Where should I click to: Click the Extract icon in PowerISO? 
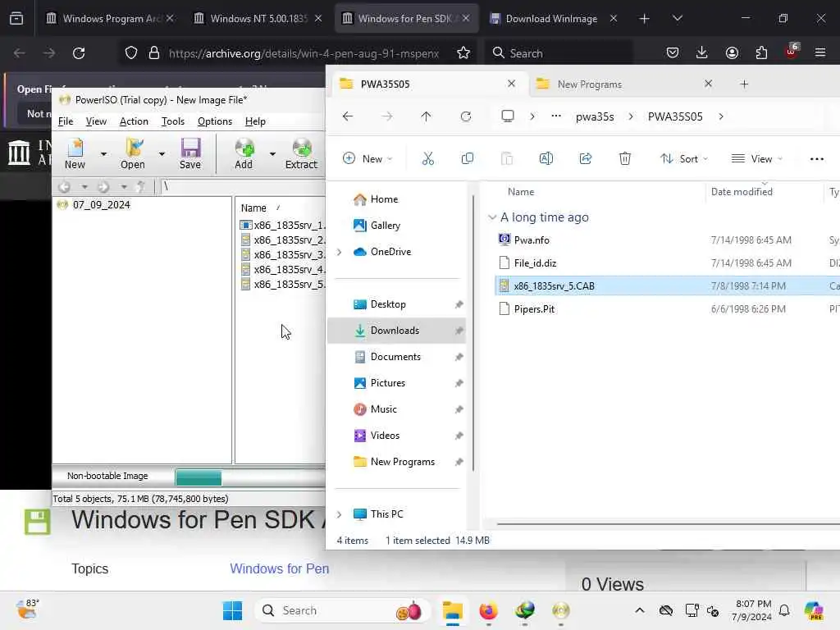click(x=301, y=153)
